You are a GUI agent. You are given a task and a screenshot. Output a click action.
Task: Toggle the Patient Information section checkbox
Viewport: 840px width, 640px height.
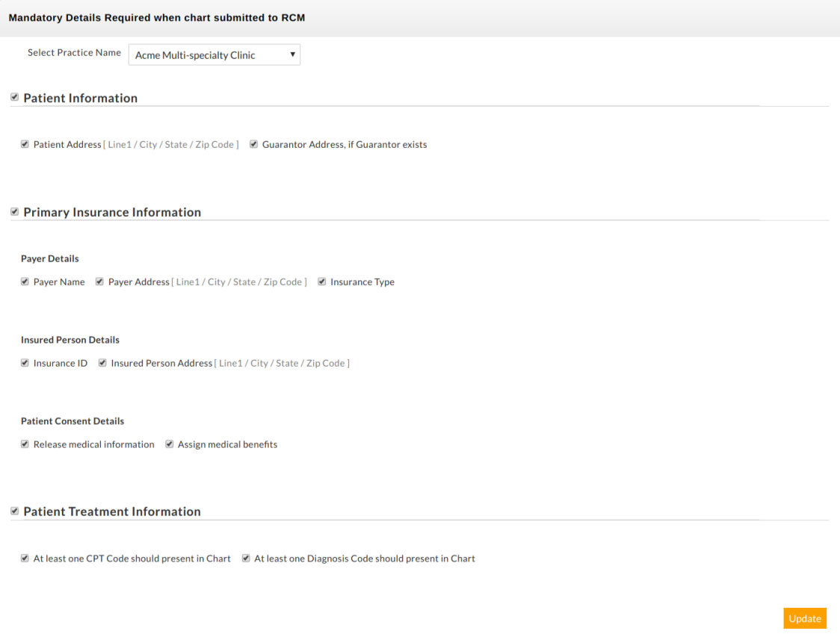[x=14, y=97]
